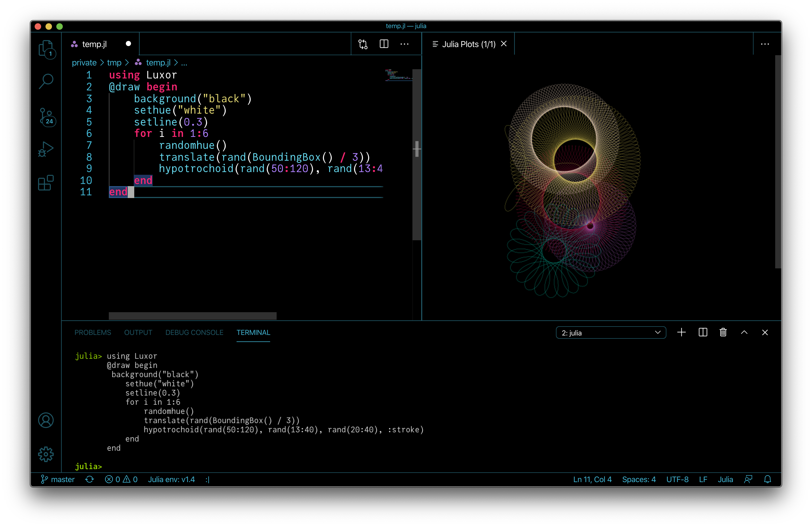
Task: Click the 'master' git branch in the status bar
Action: click(58, 479)
